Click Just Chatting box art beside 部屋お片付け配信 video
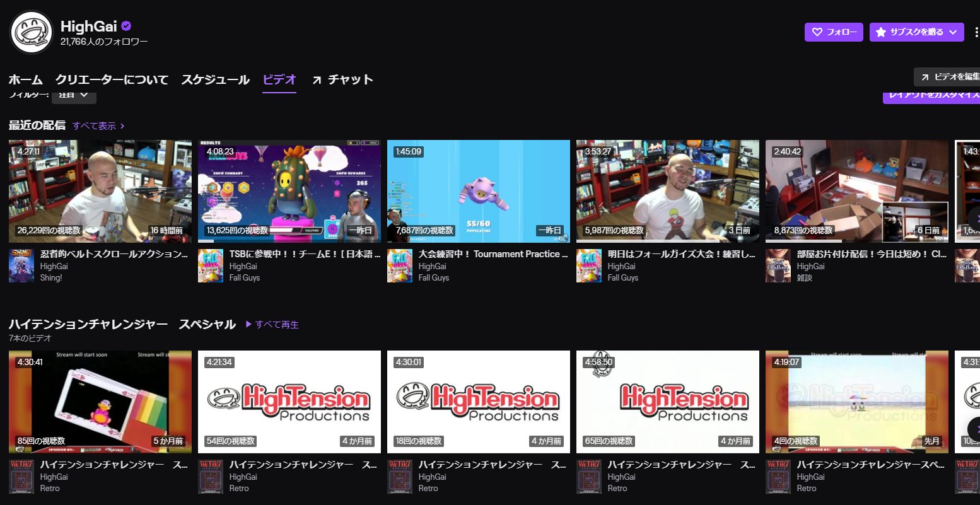Viewport: 980px width, 505px height. [778, 265]
